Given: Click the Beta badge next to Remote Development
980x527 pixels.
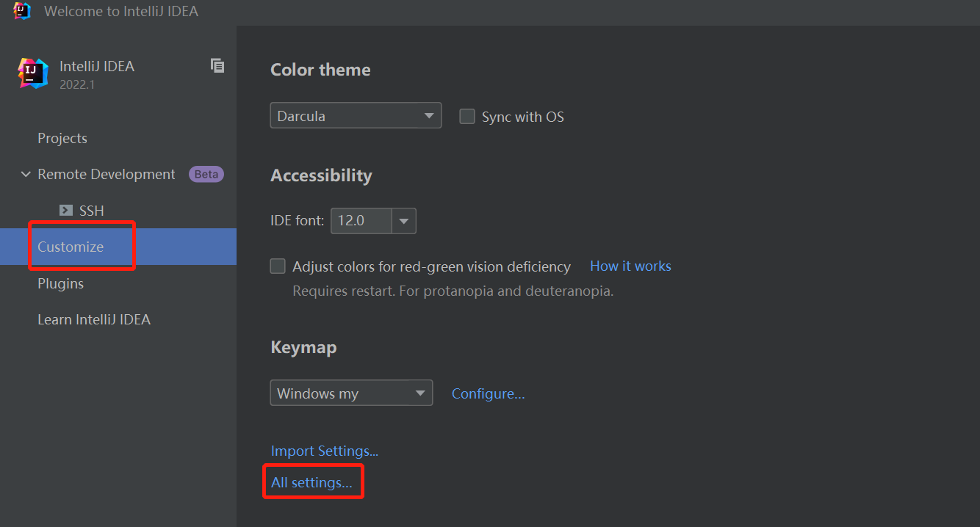Looking at the screenshot, I should point(206,175).
